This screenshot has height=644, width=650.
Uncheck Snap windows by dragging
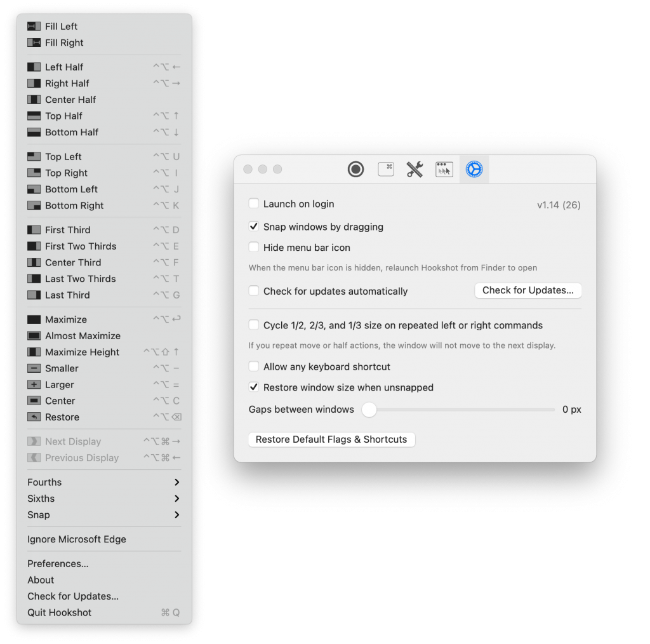(254, 226)
